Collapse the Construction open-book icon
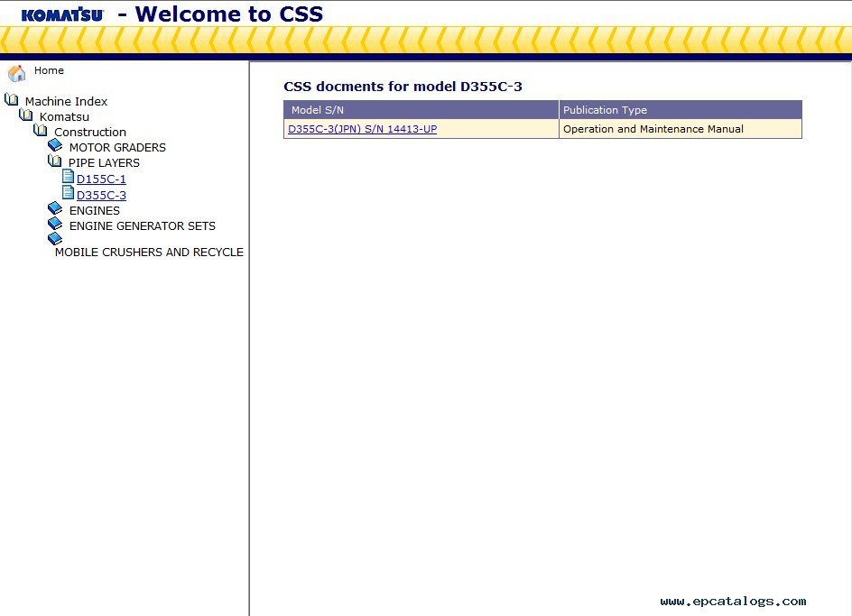852x616 pixels. point(41,130)
